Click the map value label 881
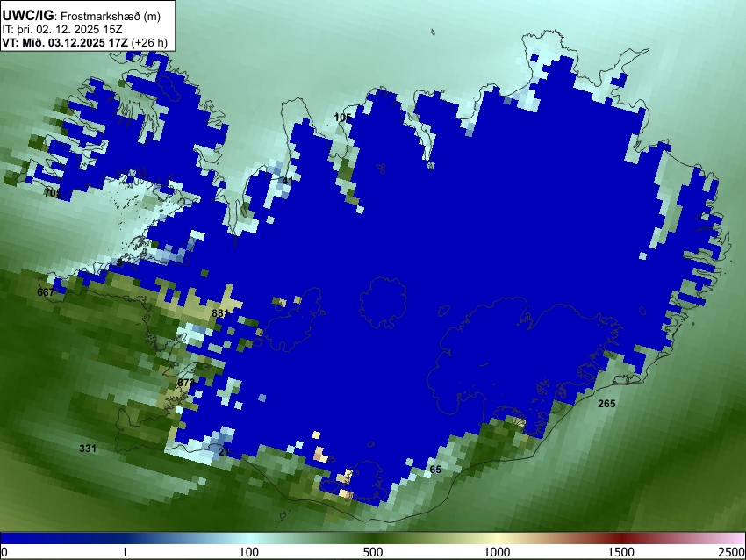The image size is (746, 560). coord(220,313)
